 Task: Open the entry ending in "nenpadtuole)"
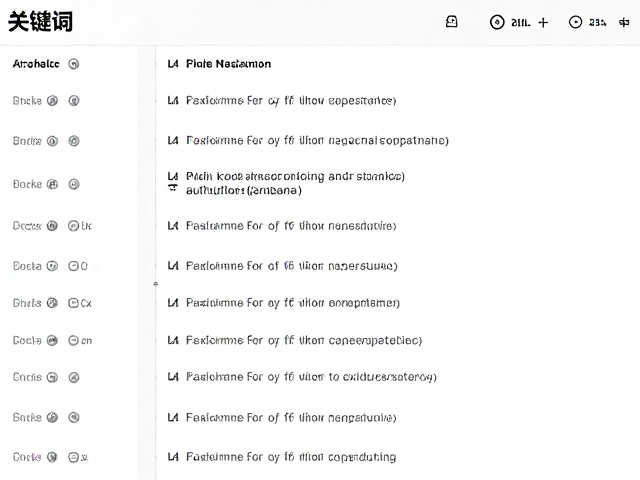291,418
